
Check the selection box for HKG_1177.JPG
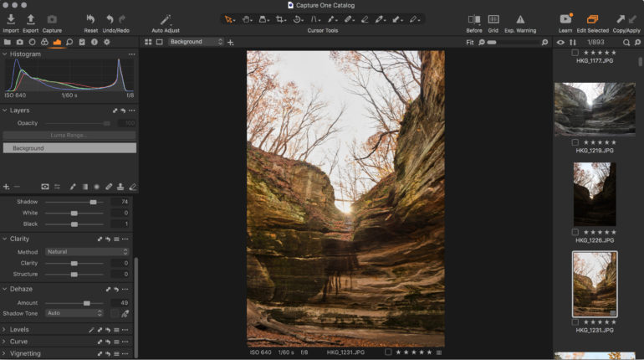[575, 53]
